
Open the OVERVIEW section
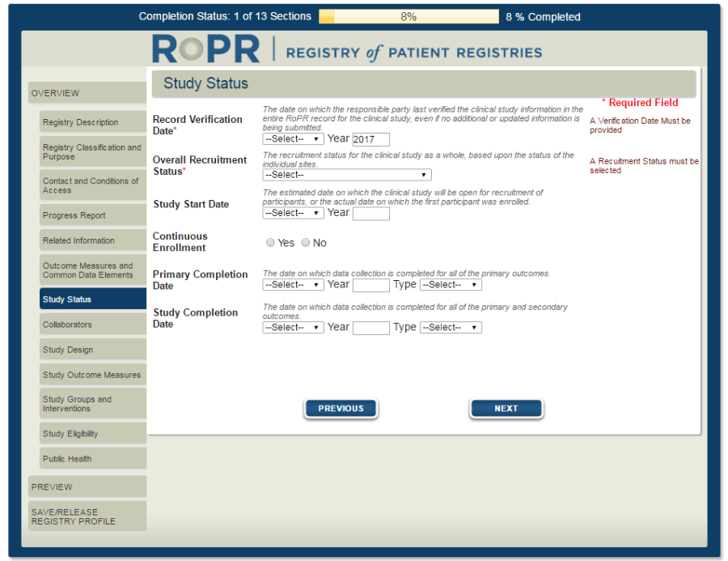pos(87,93)
